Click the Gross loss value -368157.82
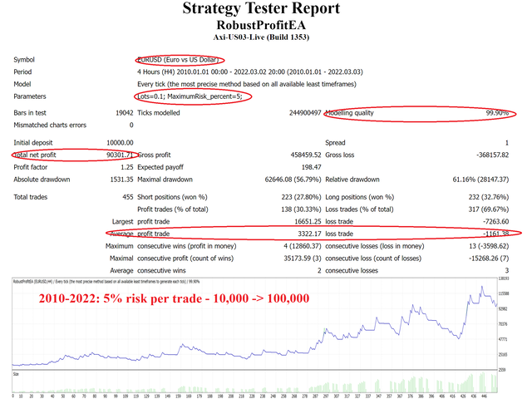 [x=493, y=155]
